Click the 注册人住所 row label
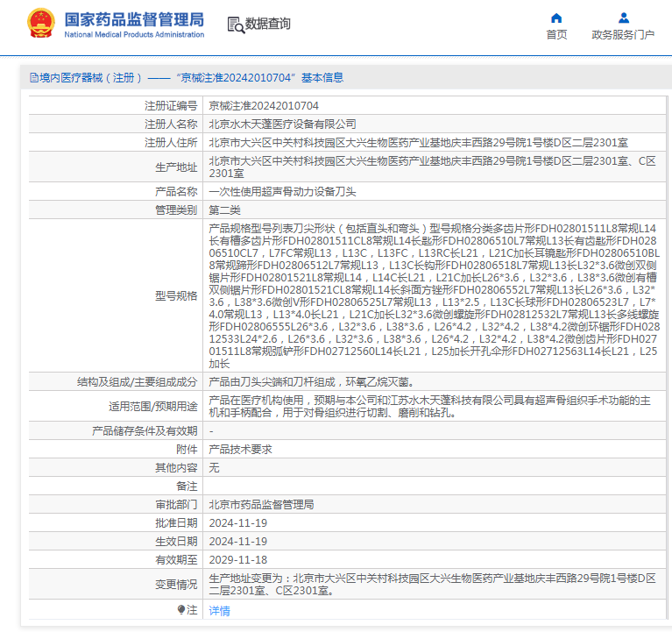 pos(171,143)
